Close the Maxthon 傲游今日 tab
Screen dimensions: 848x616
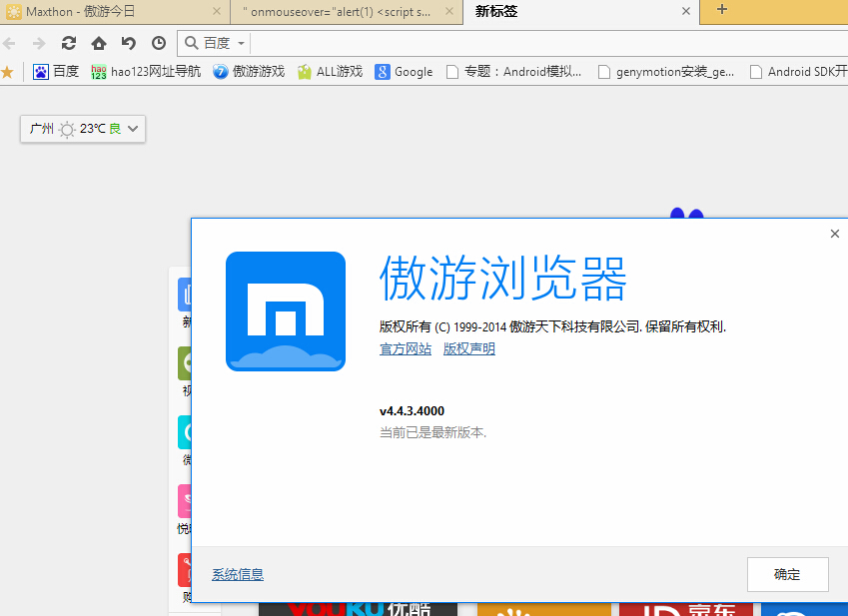pyautogui.click(x=217, y=11)
